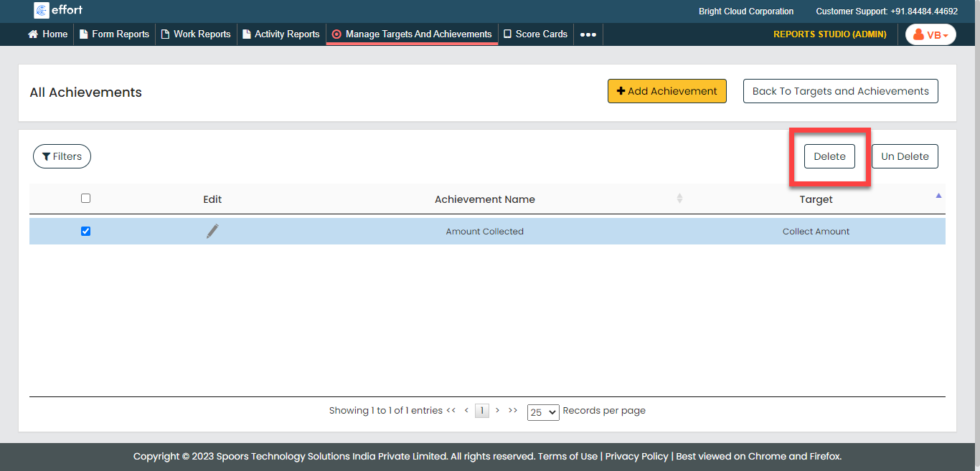
Task: Toggle the select-all header checkbox
Action: click(86, 199)
